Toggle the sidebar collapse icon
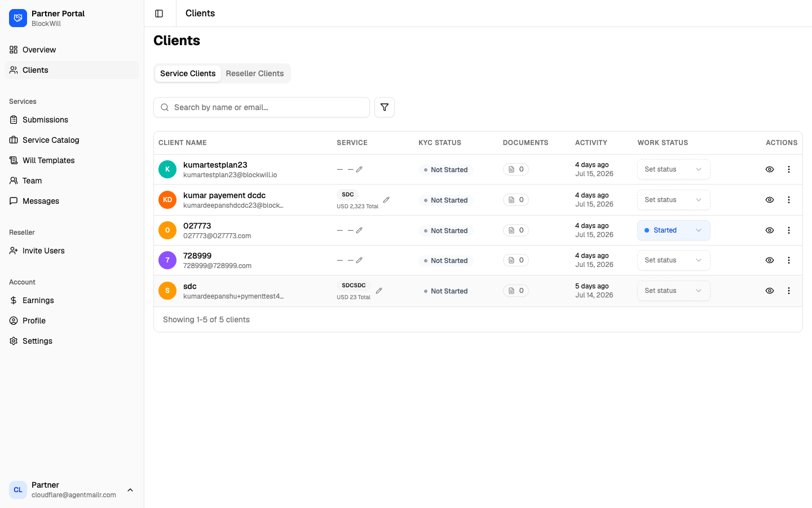The width and height of the screenshot is (812, 508). pyautogui.click(x=159, y=14)
